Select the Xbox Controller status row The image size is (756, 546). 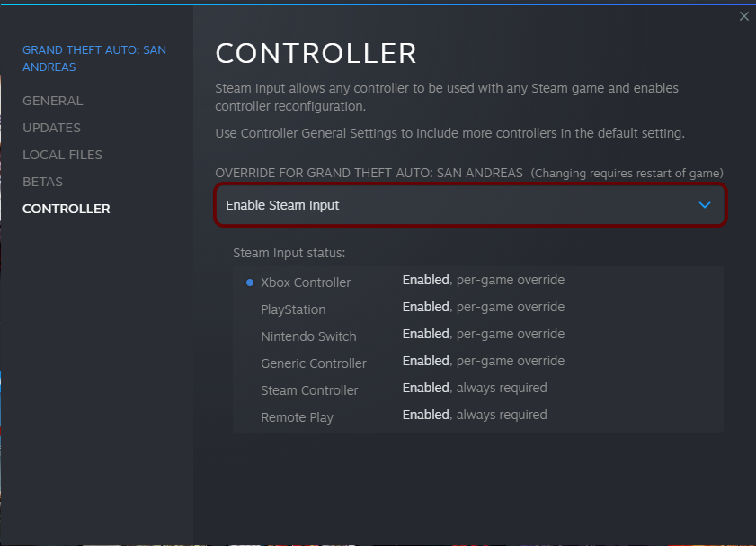tap(306, 282)
